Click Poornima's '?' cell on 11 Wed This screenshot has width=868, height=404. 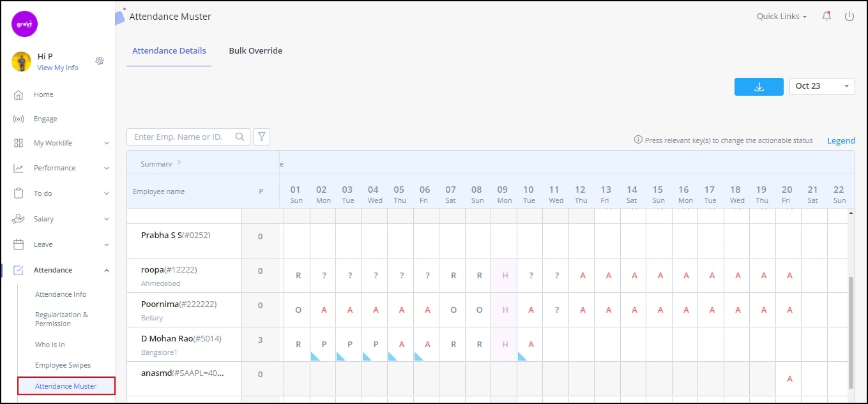[x=556, y=310]
